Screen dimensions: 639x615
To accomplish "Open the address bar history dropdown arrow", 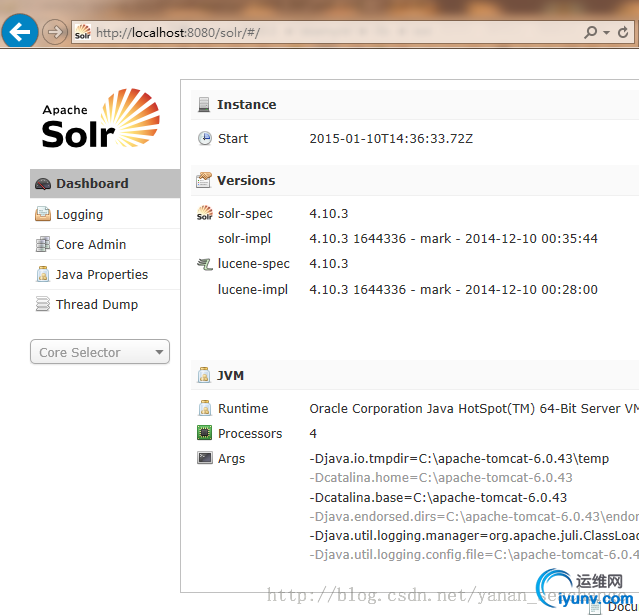I will 606,32.
